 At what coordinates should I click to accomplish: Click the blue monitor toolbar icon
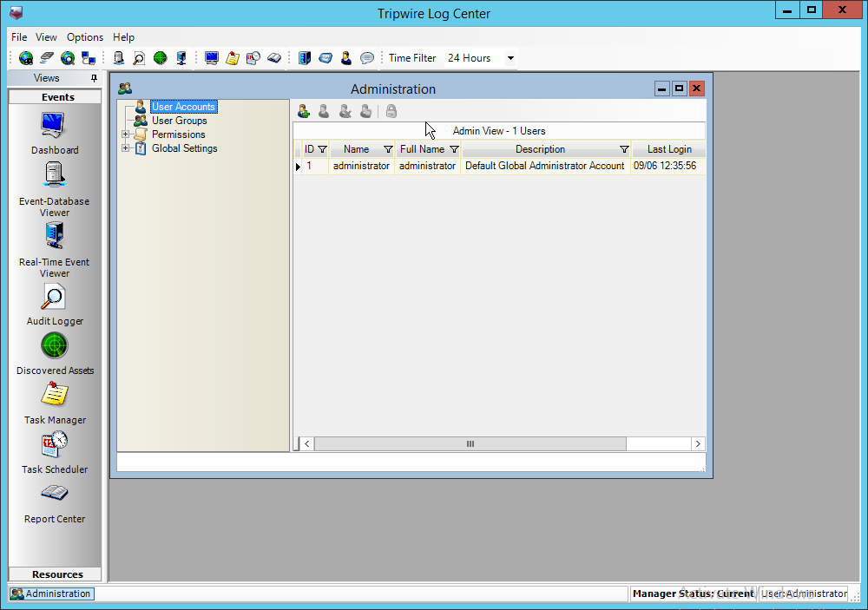212,57
